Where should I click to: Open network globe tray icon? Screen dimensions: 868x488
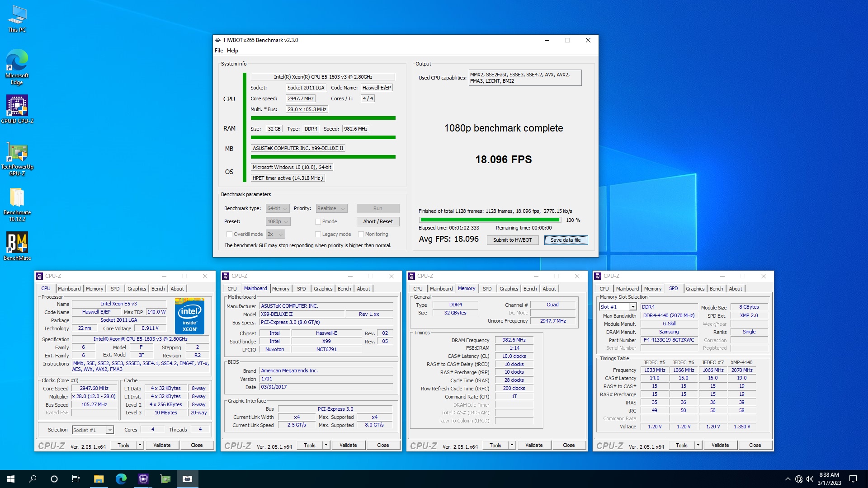point(799,479)
